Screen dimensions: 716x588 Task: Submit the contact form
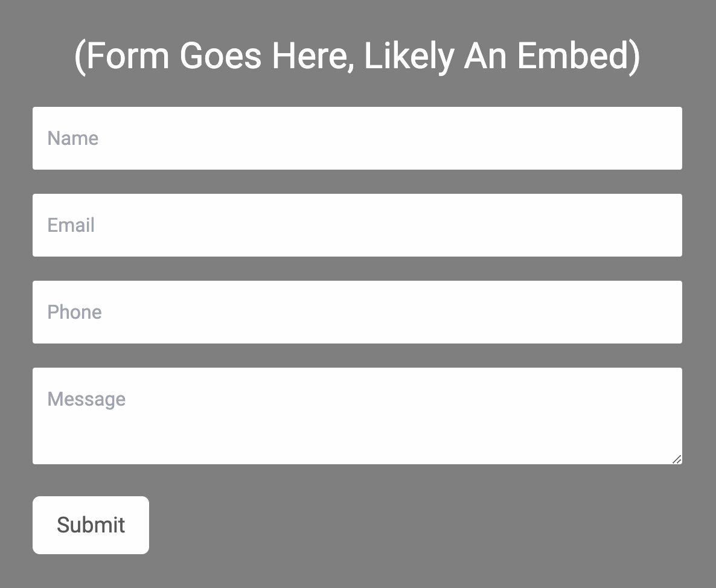(91, 525)
